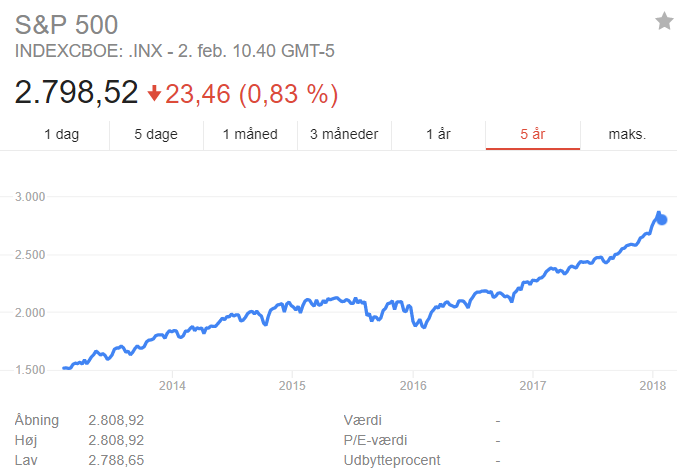Image resolution: width=677 pixels, height=475 pixels.
Task: Switch to the maks. range tab
Action: (x=627, y=134)
